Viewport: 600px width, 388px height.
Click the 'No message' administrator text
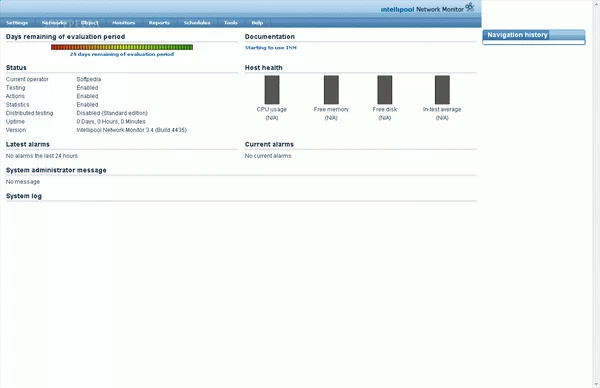coord(23,182)
